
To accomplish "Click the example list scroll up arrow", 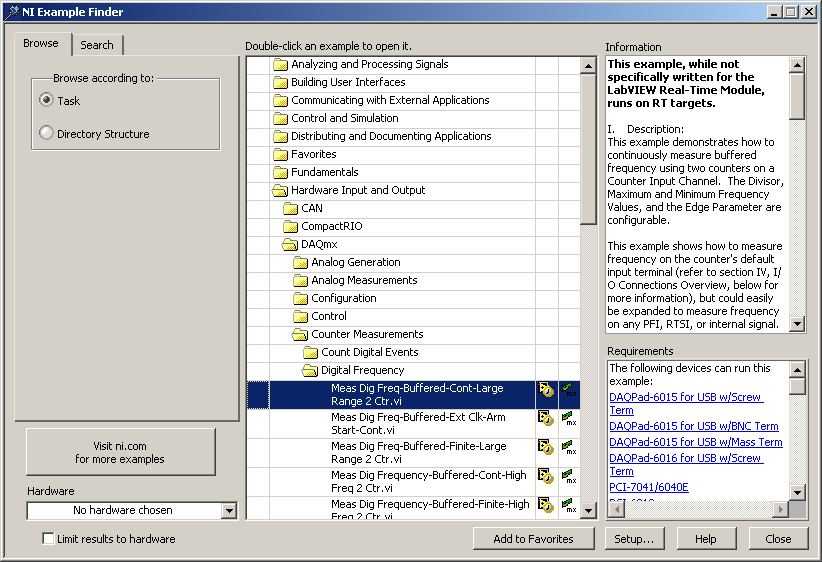I will (588, 66).
